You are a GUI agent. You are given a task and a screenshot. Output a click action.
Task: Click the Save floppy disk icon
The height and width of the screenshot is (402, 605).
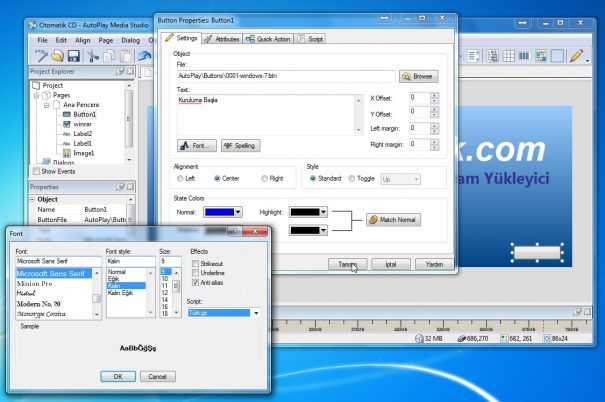point(74,56)
